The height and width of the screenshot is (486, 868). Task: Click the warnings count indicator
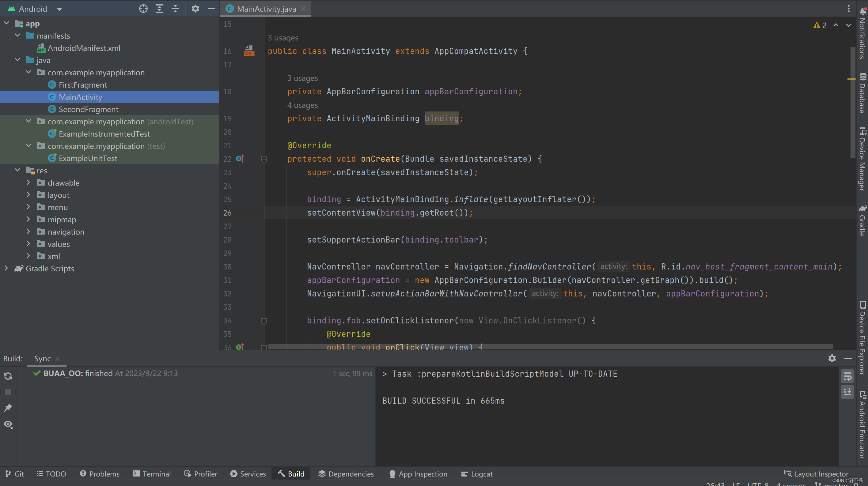coord(820,25)
